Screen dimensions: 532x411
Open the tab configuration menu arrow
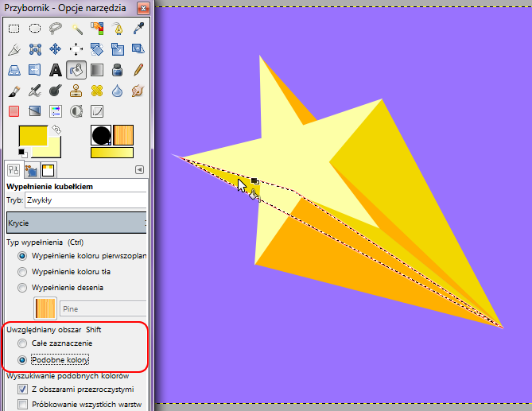pos(139,169)
